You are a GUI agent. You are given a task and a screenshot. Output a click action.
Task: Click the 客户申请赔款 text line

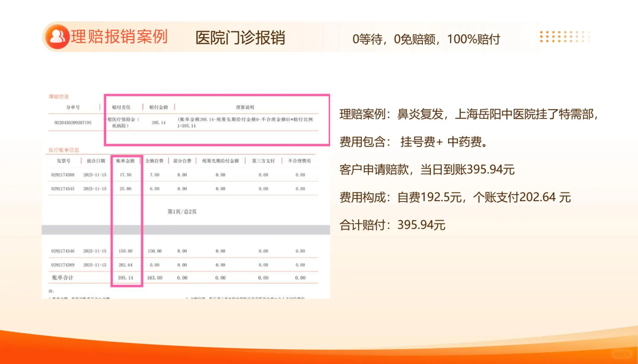(x=427, y=170)
